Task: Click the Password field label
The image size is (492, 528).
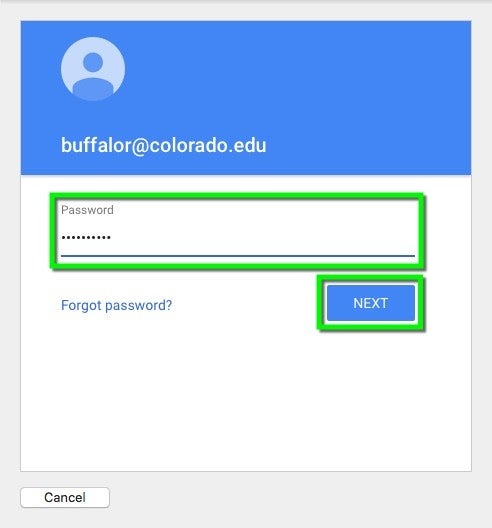Action: pos(87,210)
